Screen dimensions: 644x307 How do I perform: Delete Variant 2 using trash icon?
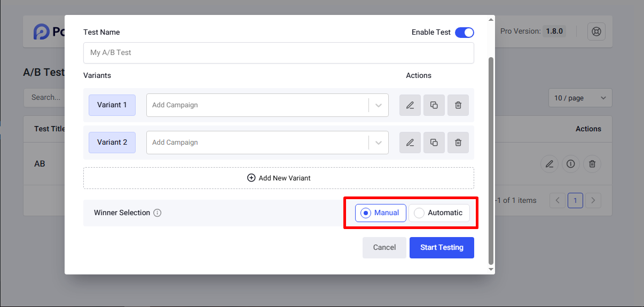point(458,143)
